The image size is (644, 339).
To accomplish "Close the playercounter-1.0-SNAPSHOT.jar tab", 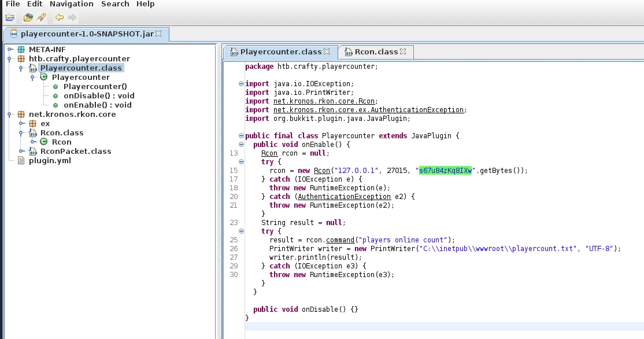I will [159, 34].
